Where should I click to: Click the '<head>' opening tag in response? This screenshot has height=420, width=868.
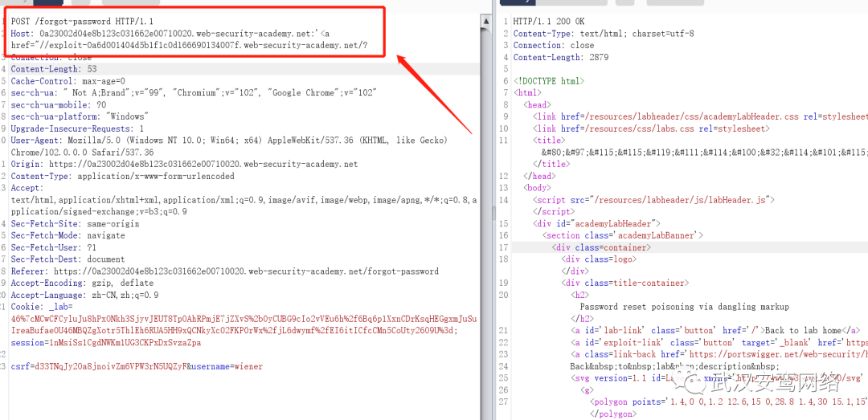(x=537, y=105)
